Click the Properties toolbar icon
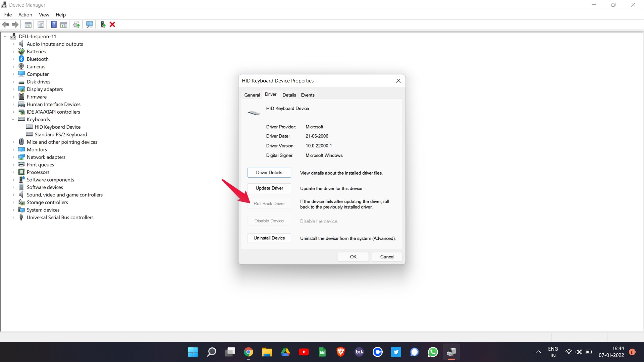This screenshot has width=644, height=362. [x=41, y=24]
